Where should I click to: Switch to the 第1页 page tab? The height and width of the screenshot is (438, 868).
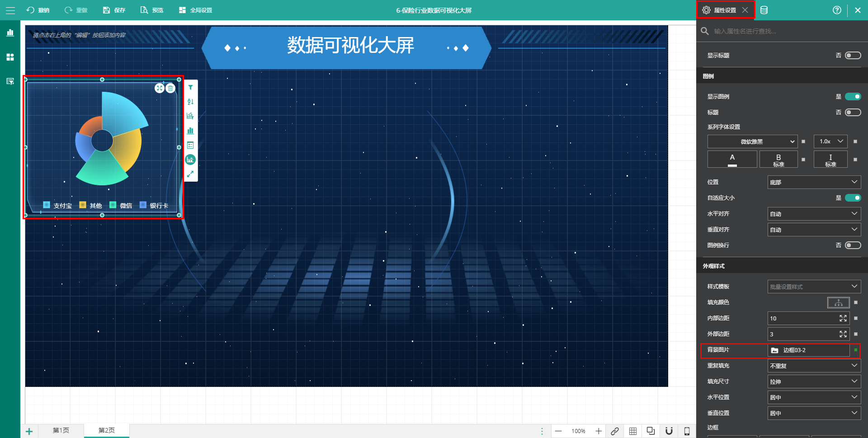click(x=61, y=430)
